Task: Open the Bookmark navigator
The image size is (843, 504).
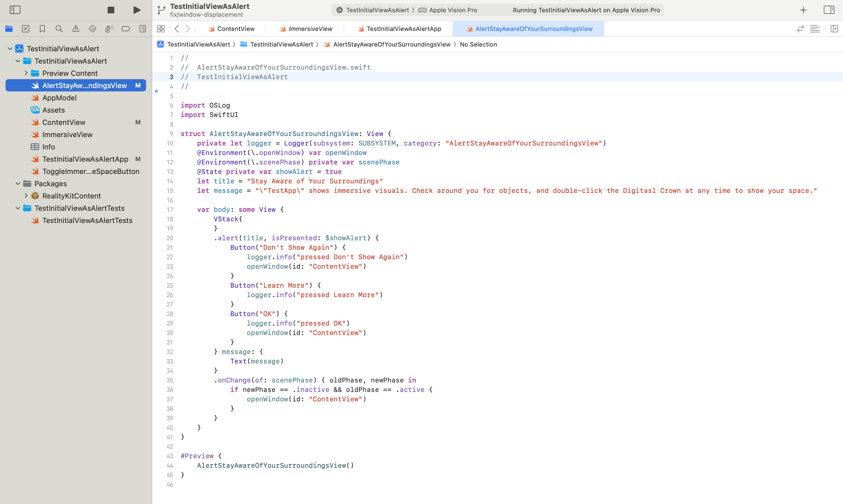Action: (x=42, y=29)
